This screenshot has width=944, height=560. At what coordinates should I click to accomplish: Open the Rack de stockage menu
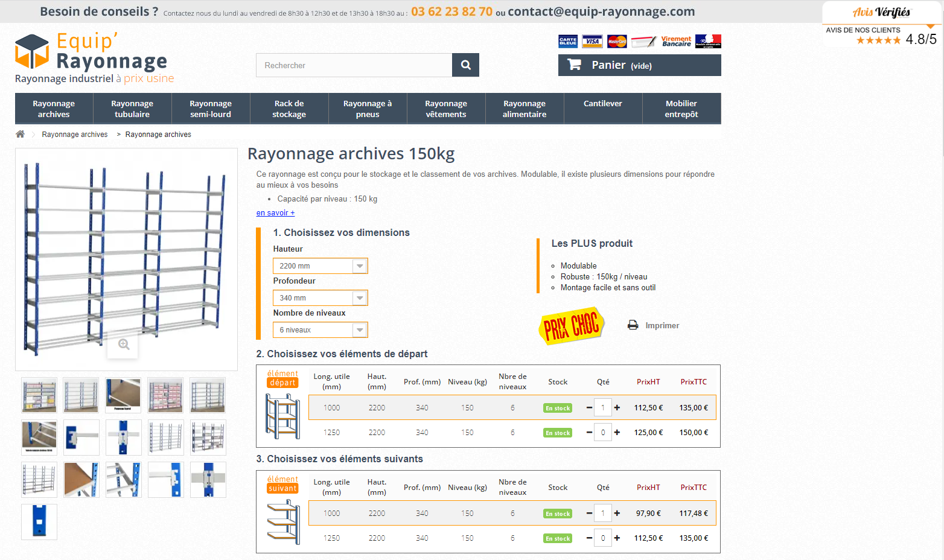[x=289, y=109]
